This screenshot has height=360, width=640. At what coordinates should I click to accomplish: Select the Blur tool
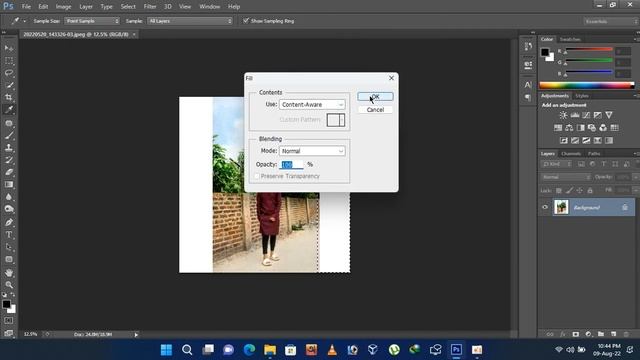coord(9,197)
